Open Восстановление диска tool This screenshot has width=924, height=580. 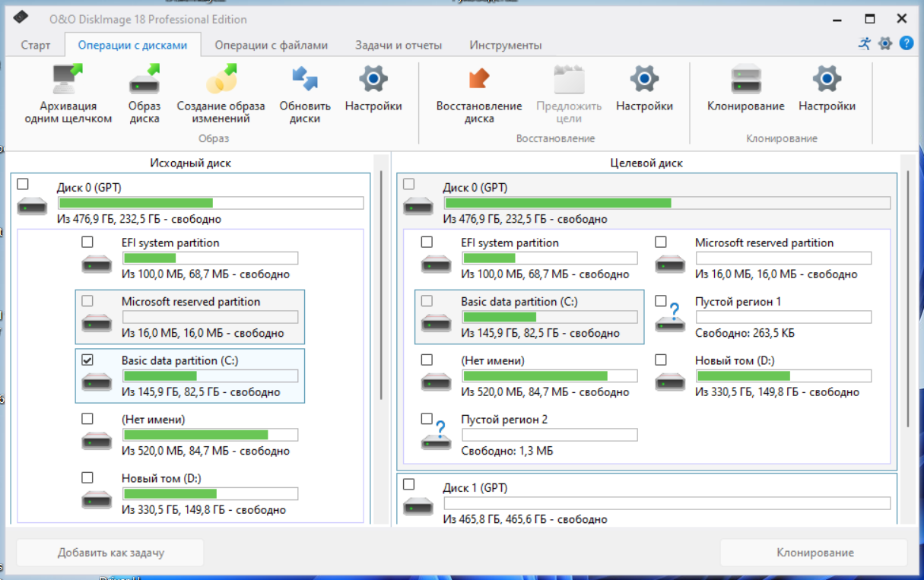click(x=479, y=93)
